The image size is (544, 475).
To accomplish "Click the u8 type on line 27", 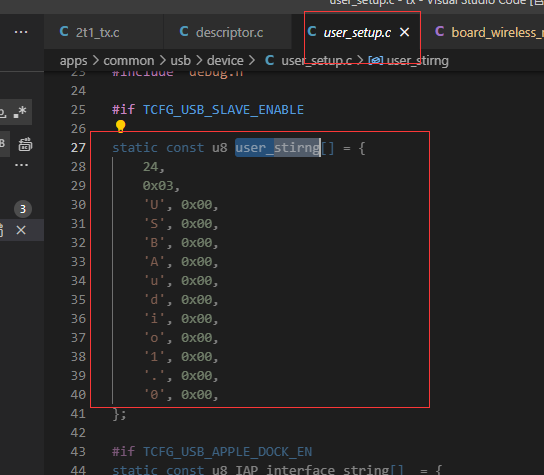I will pyautogui.click(x=220, y=148).
